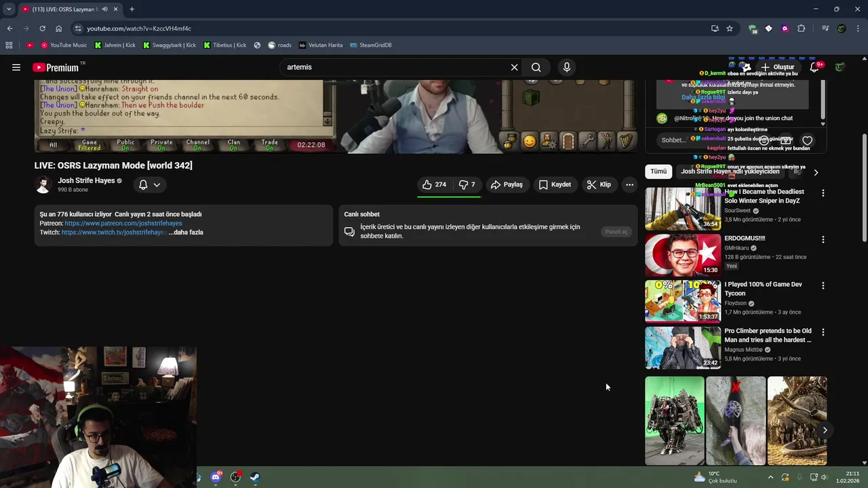
Task: Create a clip with Klip
Action: [599, 184]
